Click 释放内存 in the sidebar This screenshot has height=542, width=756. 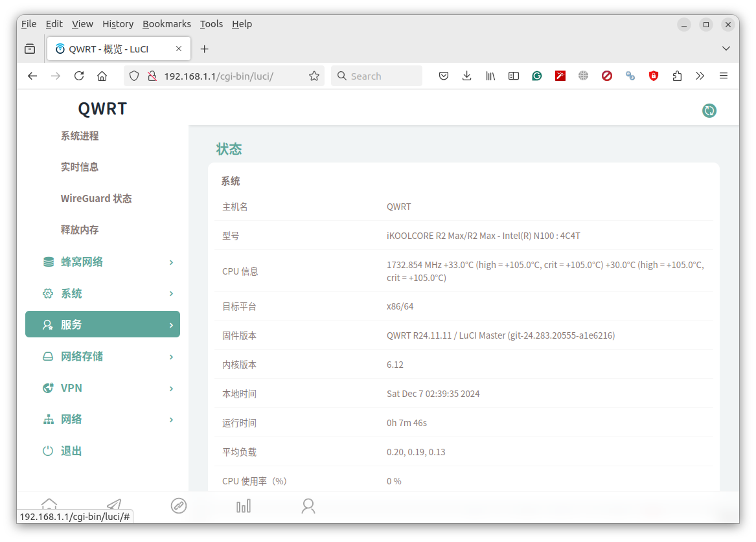[80, 230]
